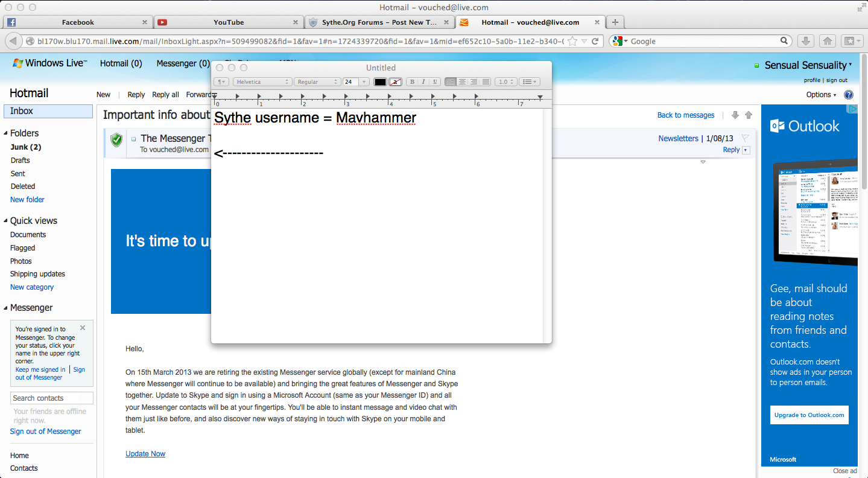The height and width of the screenshot is (478, 868).
Task: Create a New folder
Action: [27, 200]
